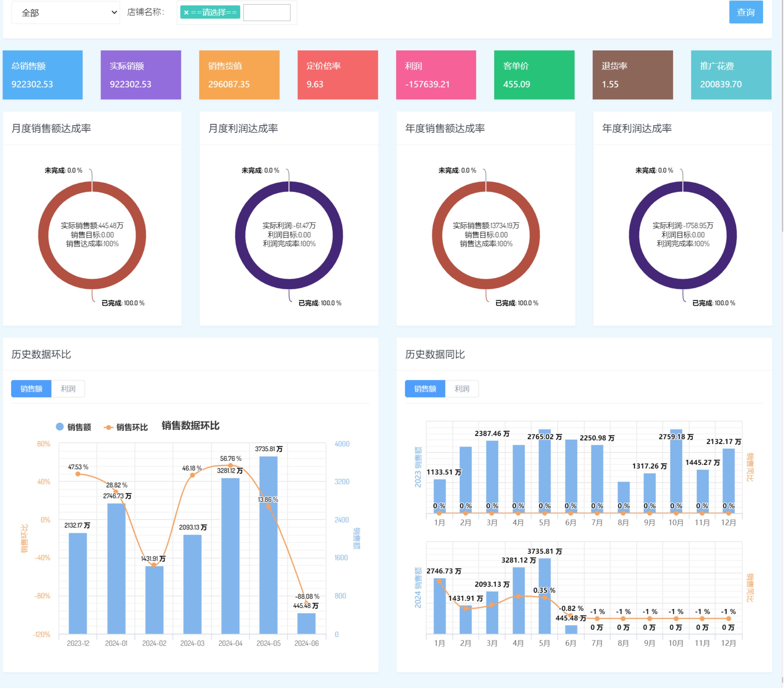
Task: Click the 月度销售额达成率 red donut ring
Action: (x=43, y=235)
